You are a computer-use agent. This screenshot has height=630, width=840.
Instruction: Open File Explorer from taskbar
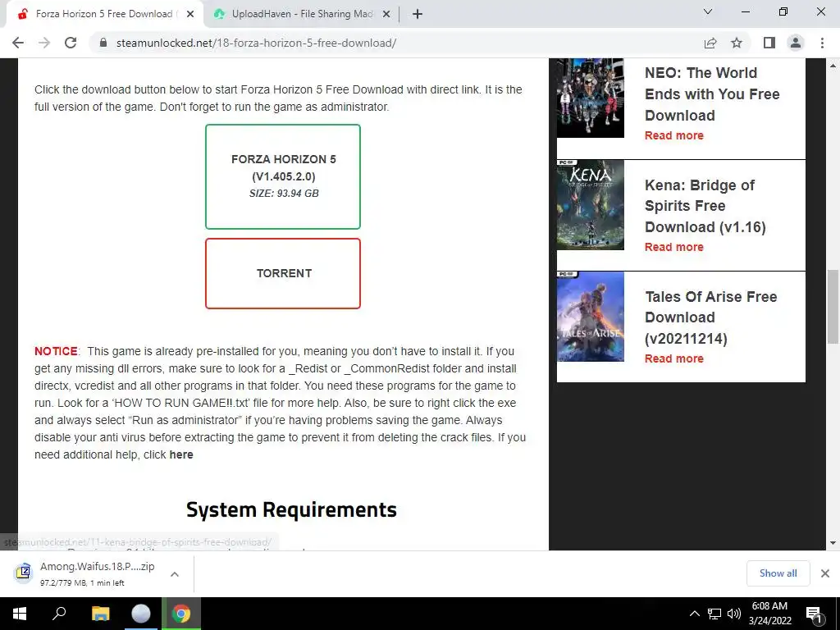click(x=100, y=614)
